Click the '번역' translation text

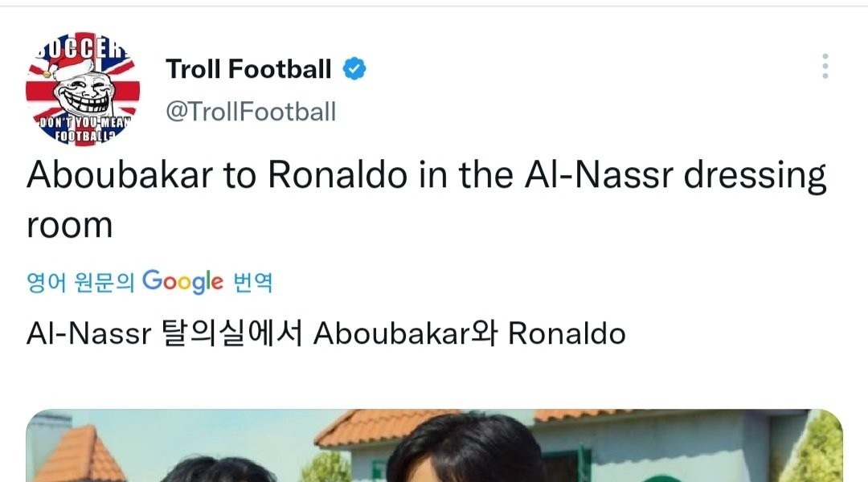pos(253,282)
